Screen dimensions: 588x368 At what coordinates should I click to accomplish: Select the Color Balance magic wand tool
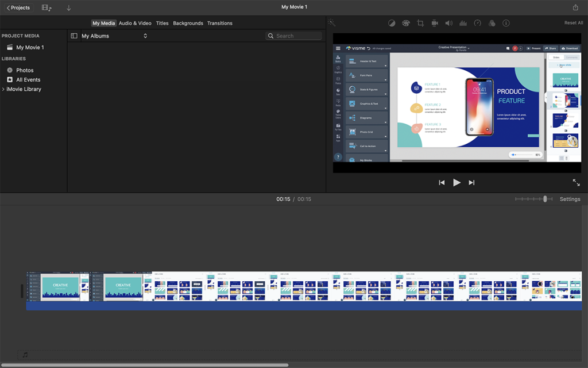pos(392,23)
